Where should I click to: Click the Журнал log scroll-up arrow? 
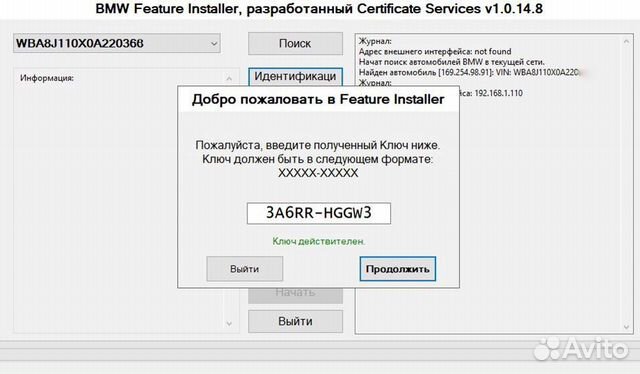coord(627,41)
